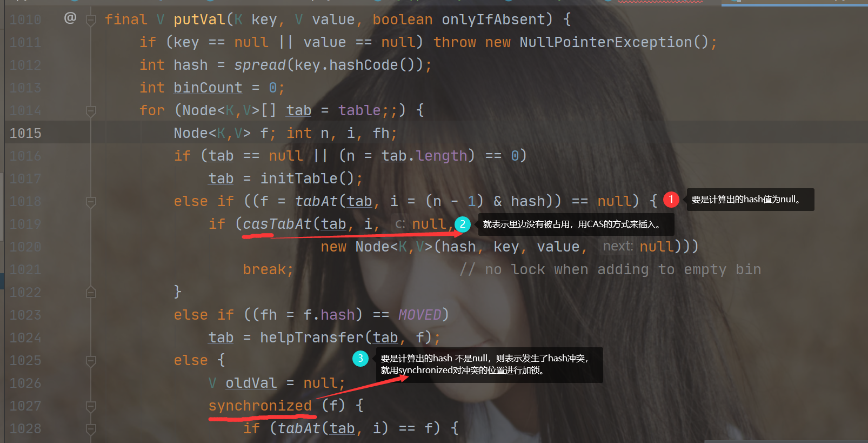Image resolution: width=868 pixels, height=443 pixels.
Task: Click the @ gutter icon on line 1010
Action: [x=70, y=18]
